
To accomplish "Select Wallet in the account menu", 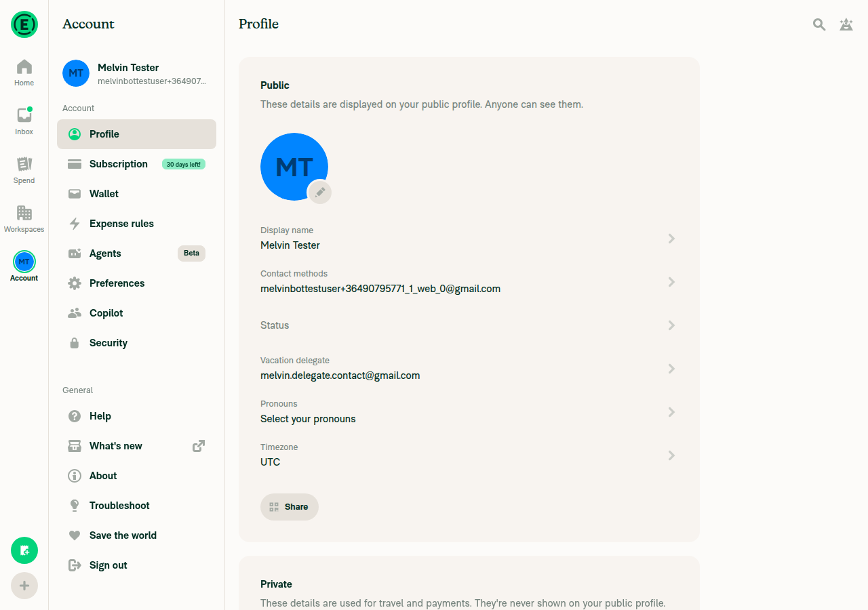I will [136, 194].
